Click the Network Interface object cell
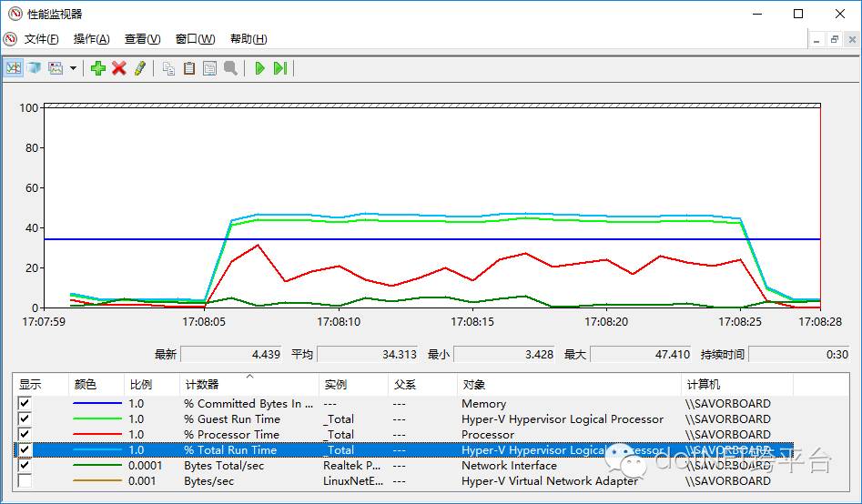 point(509,466)
